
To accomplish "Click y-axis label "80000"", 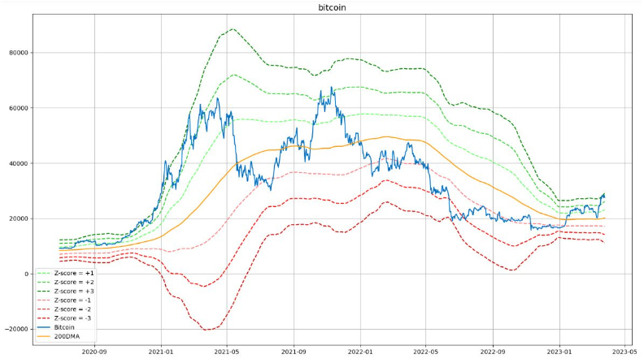I will coord(19,53).
